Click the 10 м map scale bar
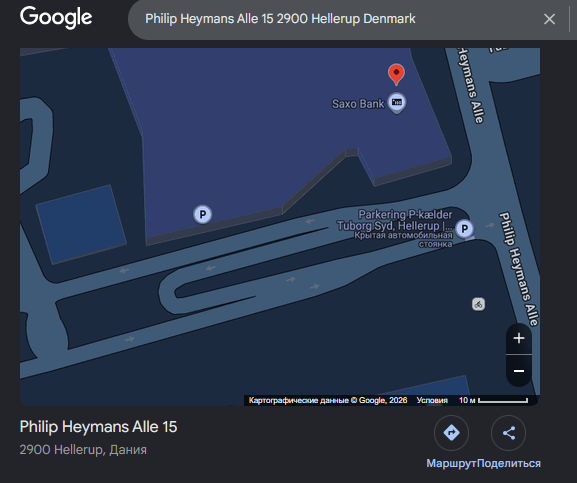The width and height of the screenshot is (577, 483). [x=493, y=400]
